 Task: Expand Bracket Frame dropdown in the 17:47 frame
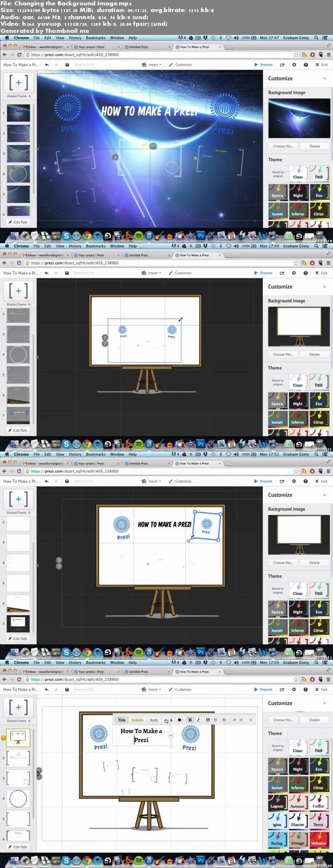pyautogui.click(x=19, y=96)
